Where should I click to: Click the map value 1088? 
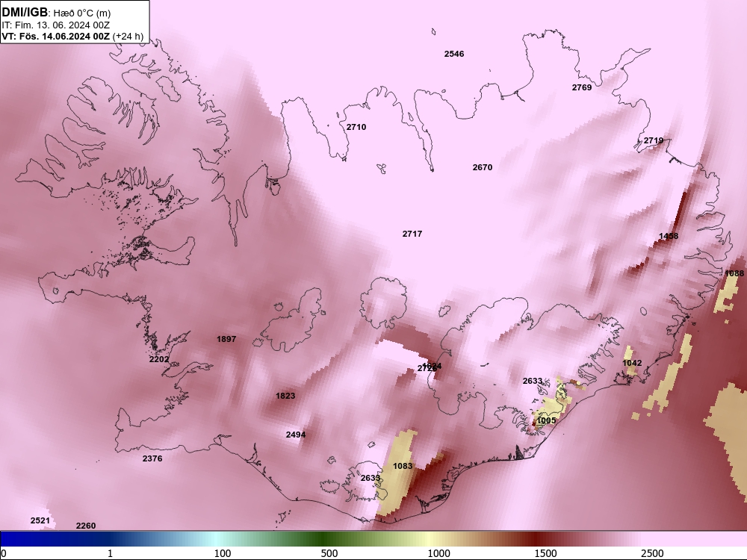click(x=734, y=273)
